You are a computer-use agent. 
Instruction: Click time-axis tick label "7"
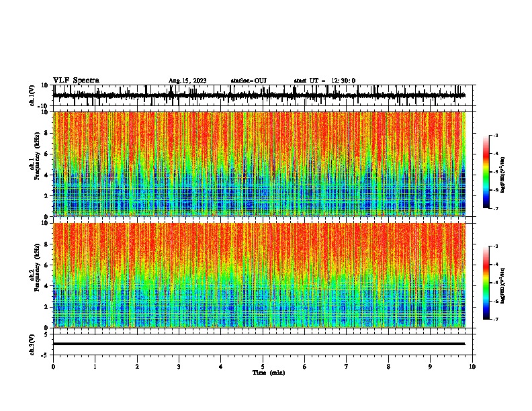(347, 367)
